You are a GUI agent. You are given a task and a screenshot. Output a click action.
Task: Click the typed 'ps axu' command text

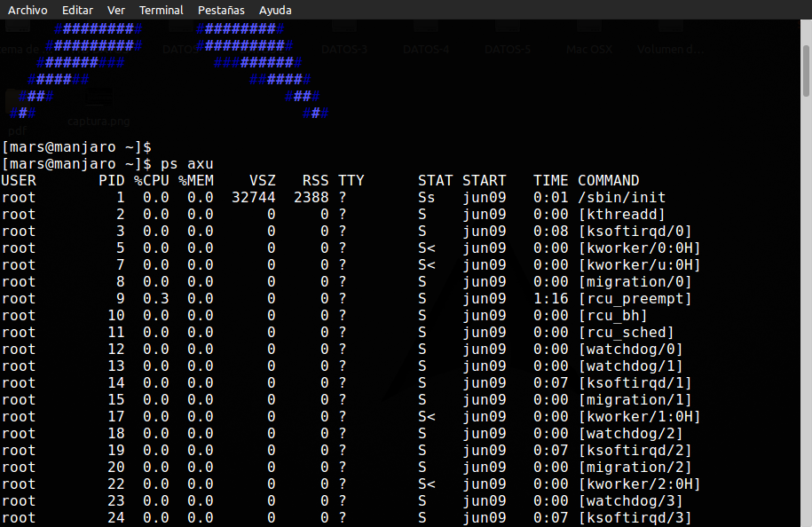click(186, 164)
